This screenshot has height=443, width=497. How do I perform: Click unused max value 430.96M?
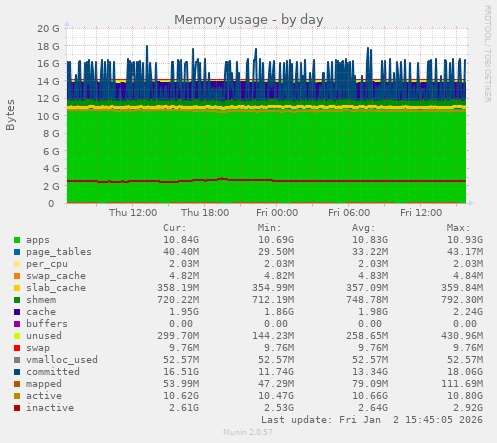click(462, 336)
